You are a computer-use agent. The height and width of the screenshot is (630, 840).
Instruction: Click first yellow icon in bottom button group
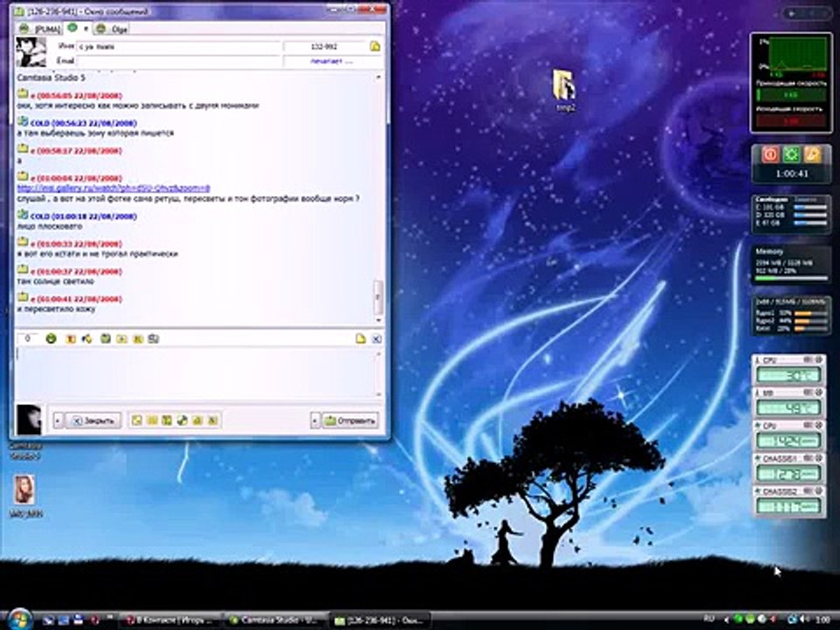[x=136, y=421]
